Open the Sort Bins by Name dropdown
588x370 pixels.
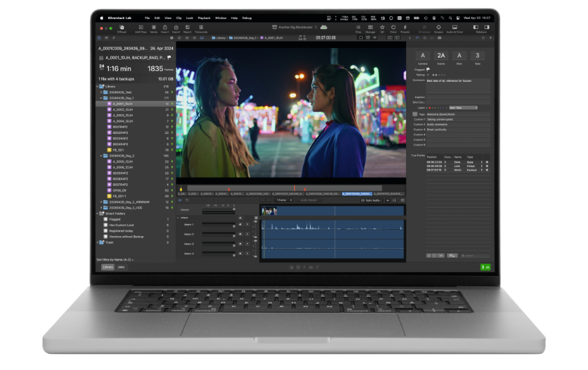coord(115,259)
